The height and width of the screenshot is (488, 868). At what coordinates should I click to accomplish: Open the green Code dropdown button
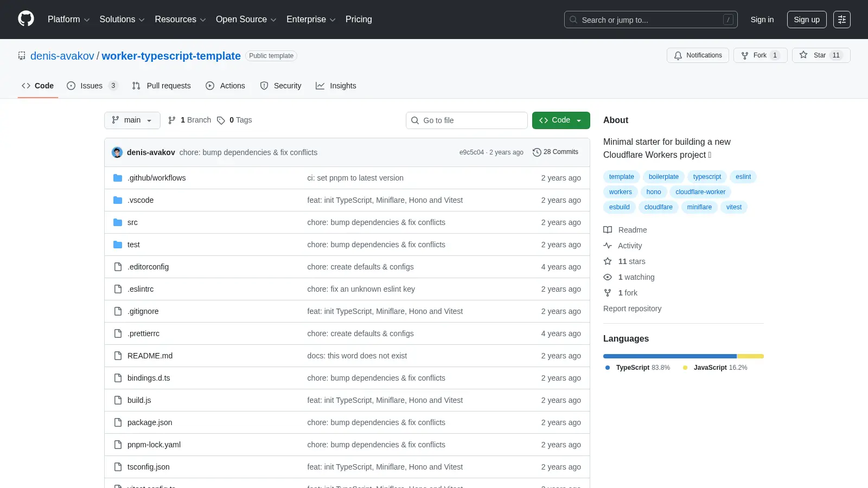(561, 120)
